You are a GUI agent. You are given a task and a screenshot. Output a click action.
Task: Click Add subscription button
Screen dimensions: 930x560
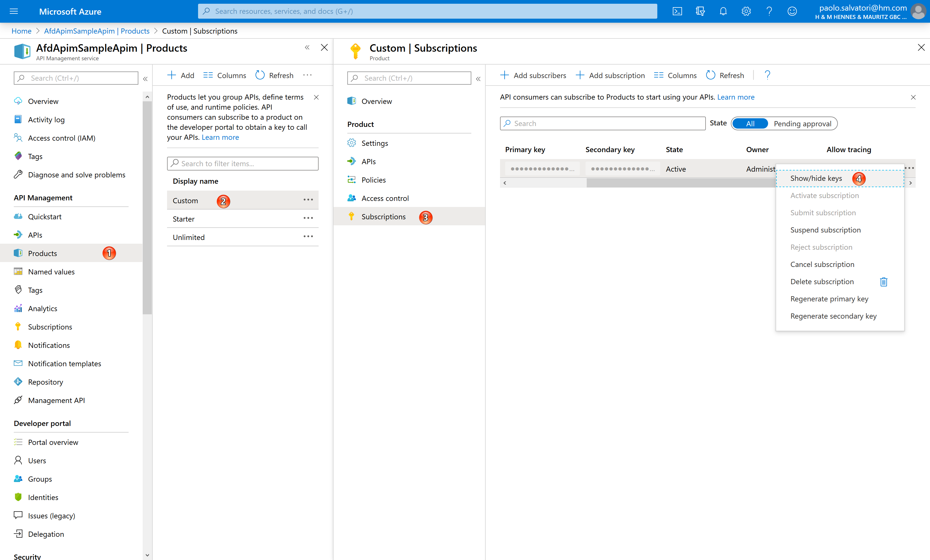(611, 75)
